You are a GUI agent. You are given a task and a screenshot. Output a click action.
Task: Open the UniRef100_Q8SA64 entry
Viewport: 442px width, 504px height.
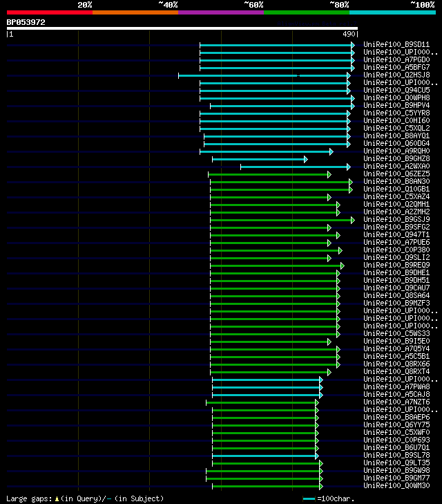pos(396,295)
